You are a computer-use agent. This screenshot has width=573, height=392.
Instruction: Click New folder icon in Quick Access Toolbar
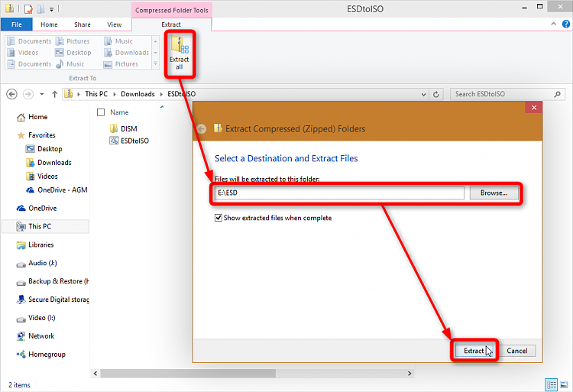[41, 8]
